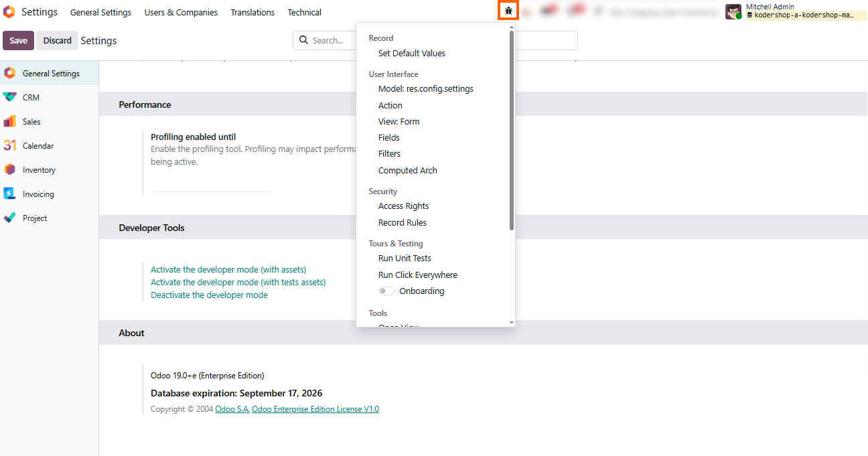The height and width of the screenshot is (456, 868).
Task: Click the Calendar app icon in sidebar
Action: [9, 145]
